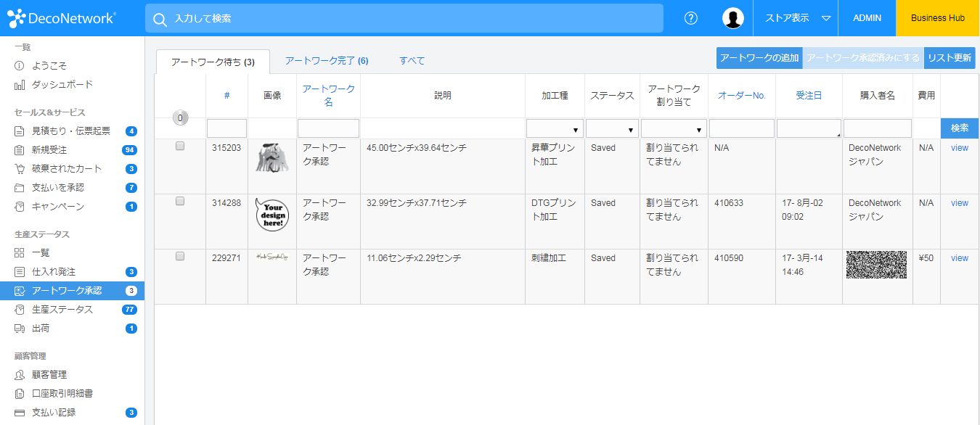Open ダッシュボード from the sidebar
The width and height of the screenshot is (980, 425).
[62, 85]
